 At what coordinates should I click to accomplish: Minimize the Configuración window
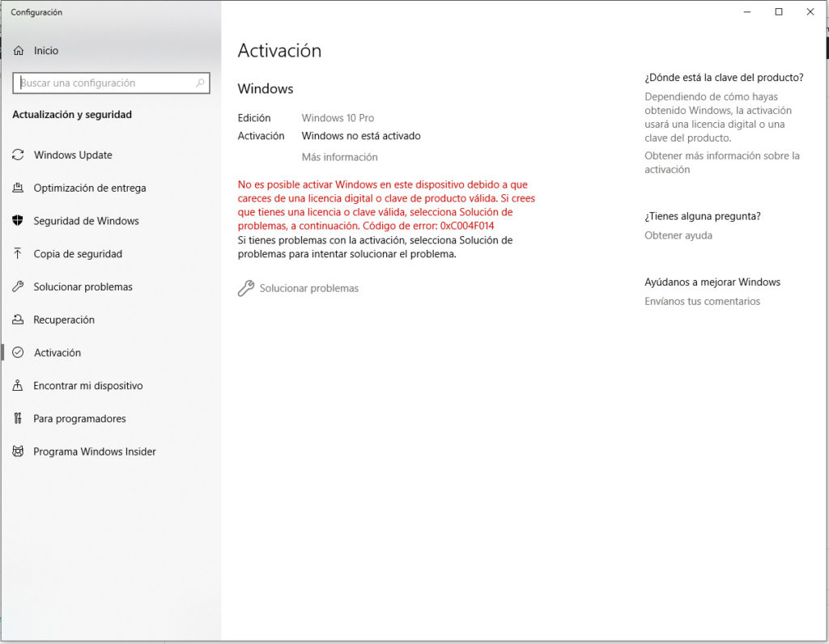coord(747,11)
